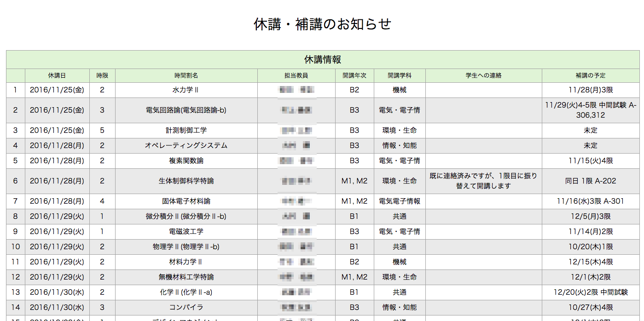Click the 休講情報 table header
Viewport: 644px width, 321px height.
[x=323, y=60]
